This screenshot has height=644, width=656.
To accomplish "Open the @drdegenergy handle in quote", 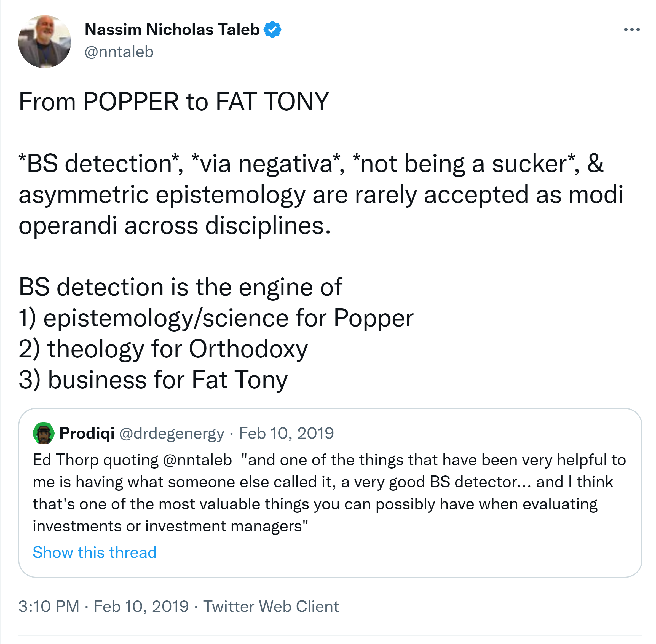I will click(172, 433).
